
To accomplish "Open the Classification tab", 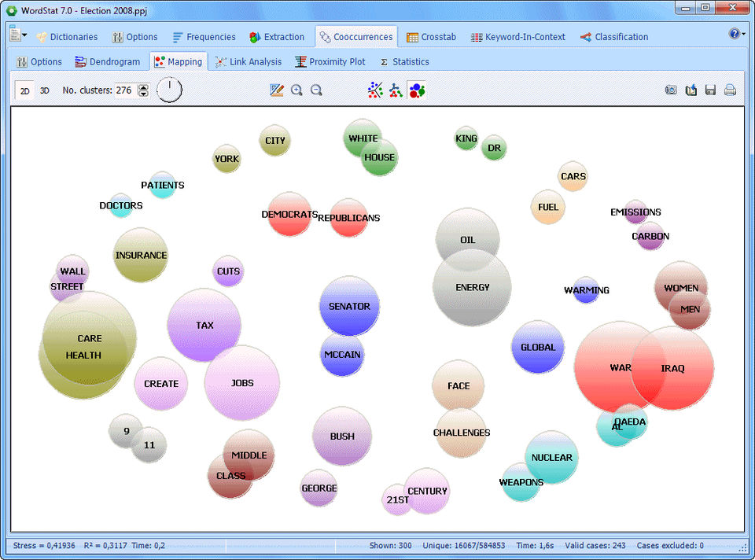I will [x=614, y=37].
